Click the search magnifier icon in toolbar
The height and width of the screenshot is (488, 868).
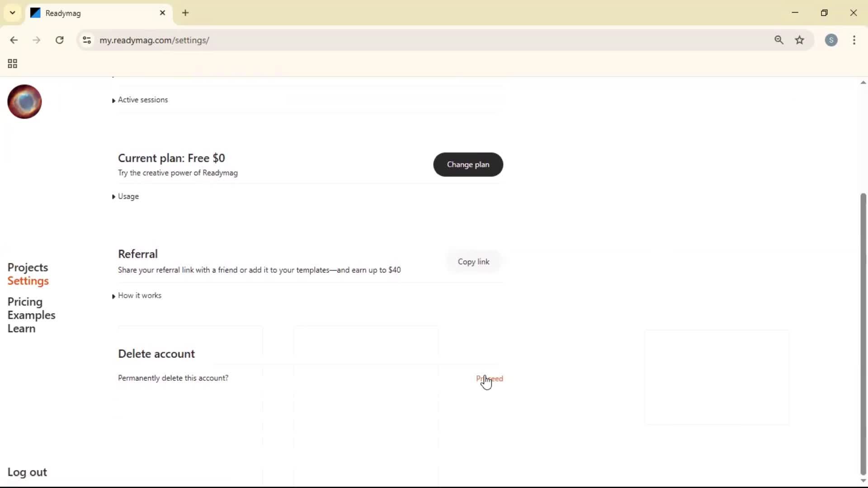[x=779, y=40]
